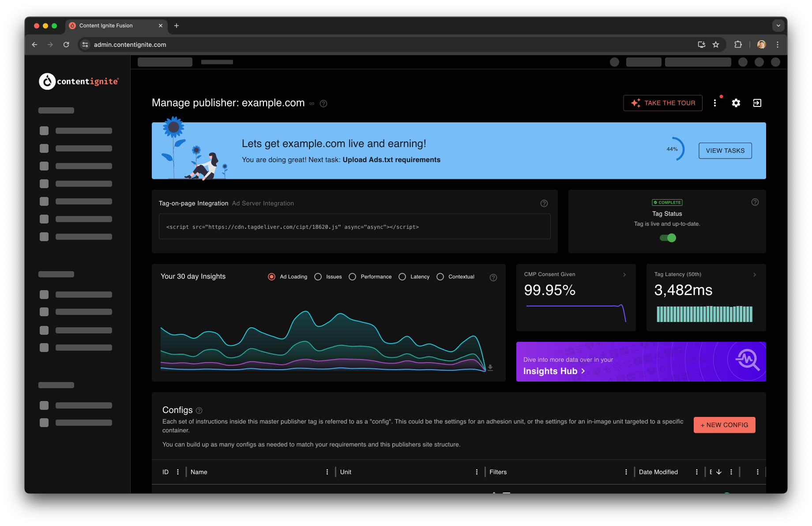Open publisher settings gear icon
Screen dimensions: 812x526
tap(736, 103)
